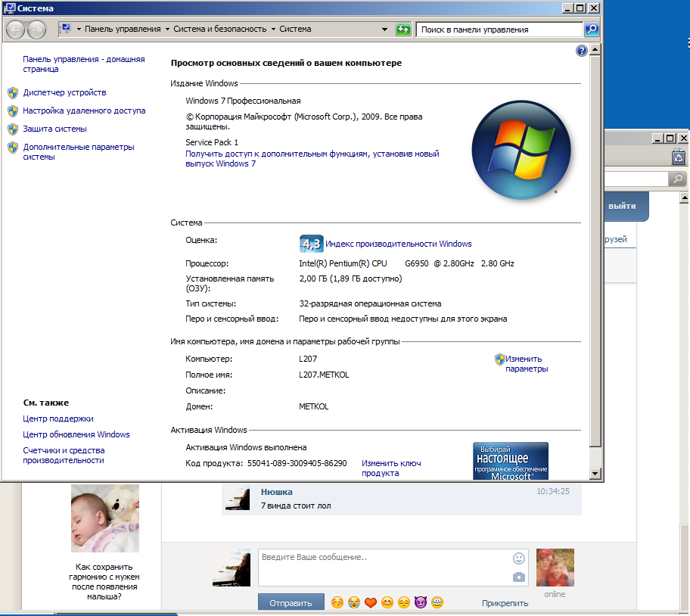Click the full name L207.METKOL value
Screen dimensions: 690x616
click(324, 375)
